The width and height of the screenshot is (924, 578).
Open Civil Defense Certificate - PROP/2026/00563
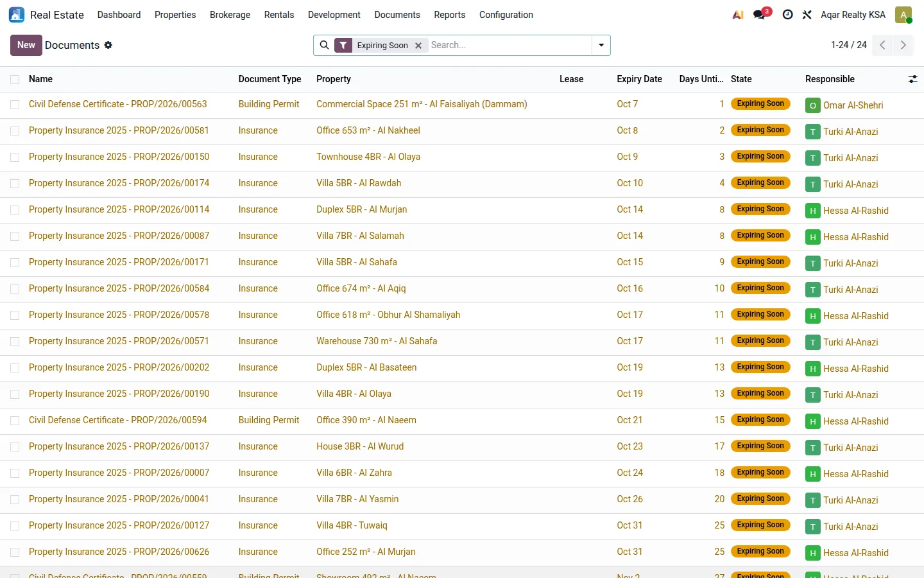point(118,104)
